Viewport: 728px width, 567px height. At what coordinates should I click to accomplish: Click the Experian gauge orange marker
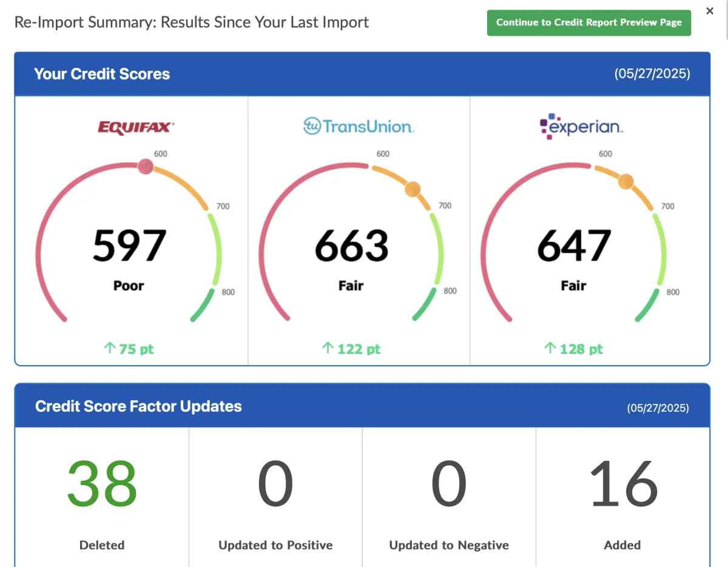[625, 181]
